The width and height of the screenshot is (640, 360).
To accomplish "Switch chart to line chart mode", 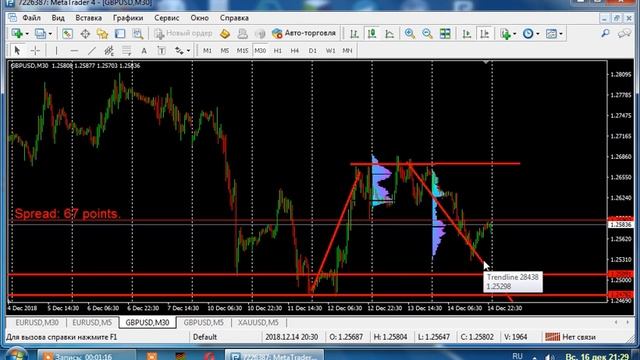I will click(x=389, y=33).
